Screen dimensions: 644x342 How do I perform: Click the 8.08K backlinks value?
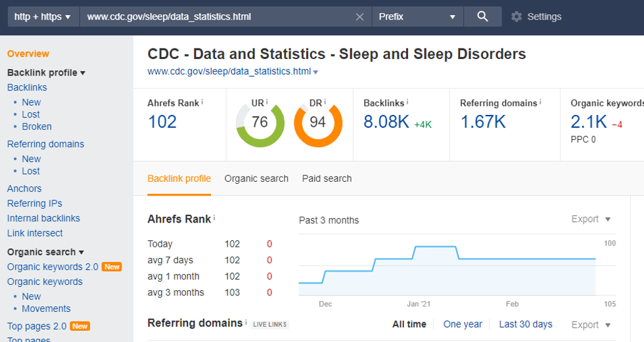[x=386, y=122]
